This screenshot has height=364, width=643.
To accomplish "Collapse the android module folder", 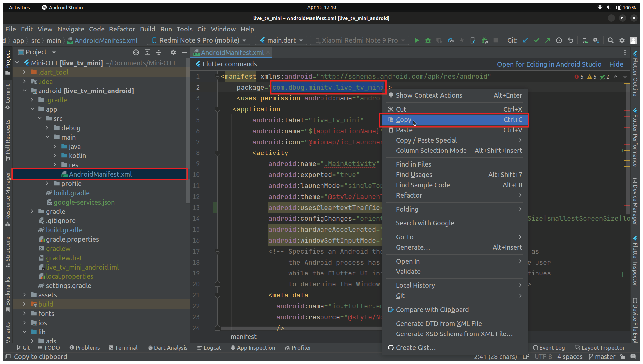I will 24,91.
